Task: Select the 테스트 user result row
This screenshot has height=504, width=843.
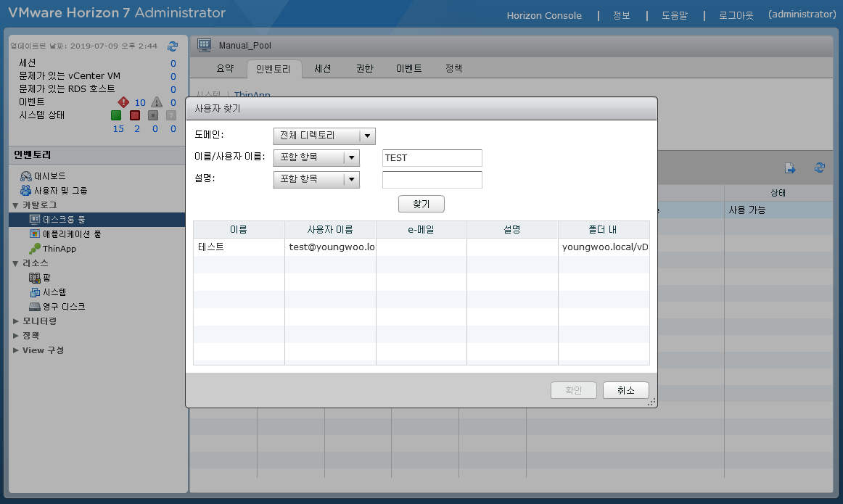Action: [x=421, y=247]
